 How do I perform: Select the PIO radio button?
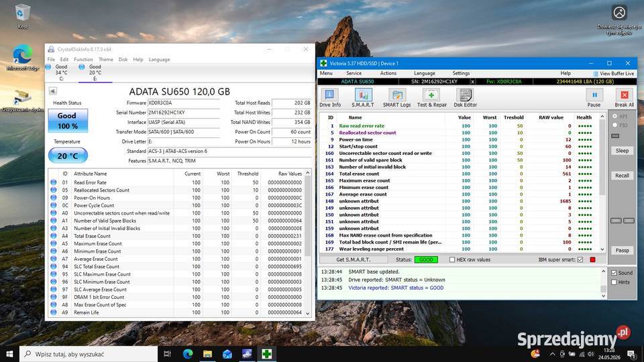(615, 125)
